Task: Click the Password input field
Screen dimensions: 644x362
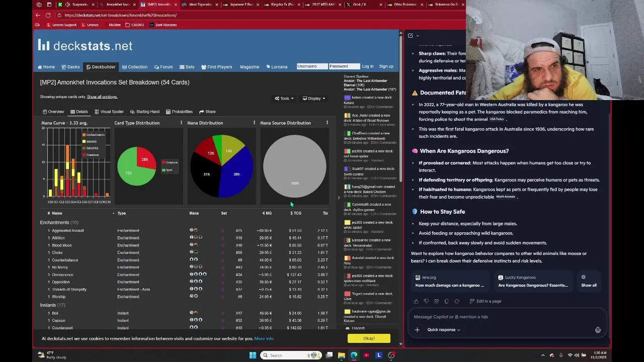Action: coord(344,66)
